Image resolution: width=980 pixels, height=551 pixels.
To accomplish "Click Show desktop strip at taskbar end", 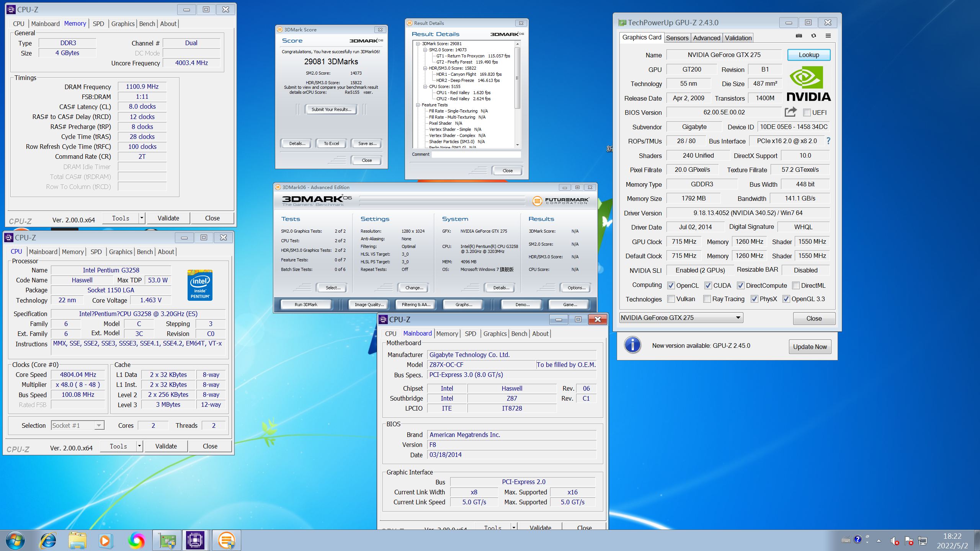I will (977, 540).
